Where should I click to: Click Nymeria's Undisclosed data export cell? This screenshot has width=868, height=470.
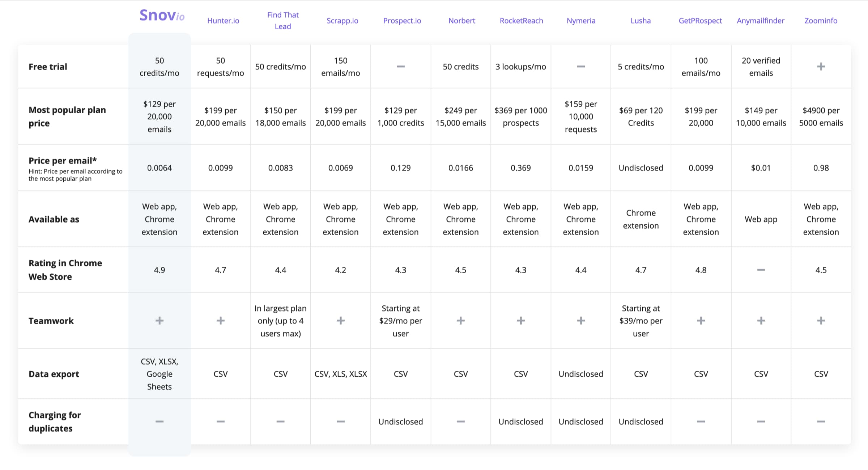click(581, 374)
